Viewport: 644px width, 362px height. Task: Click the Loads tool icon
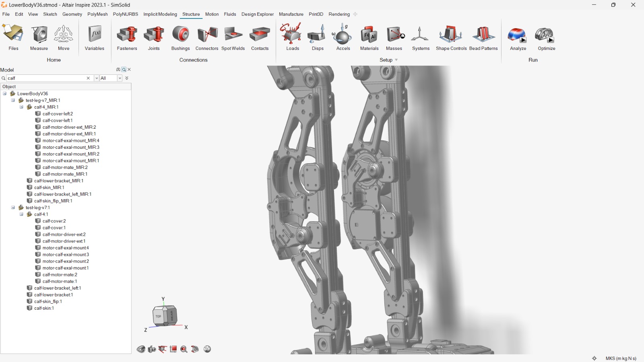pyautogui.click(x=292, y=35)
